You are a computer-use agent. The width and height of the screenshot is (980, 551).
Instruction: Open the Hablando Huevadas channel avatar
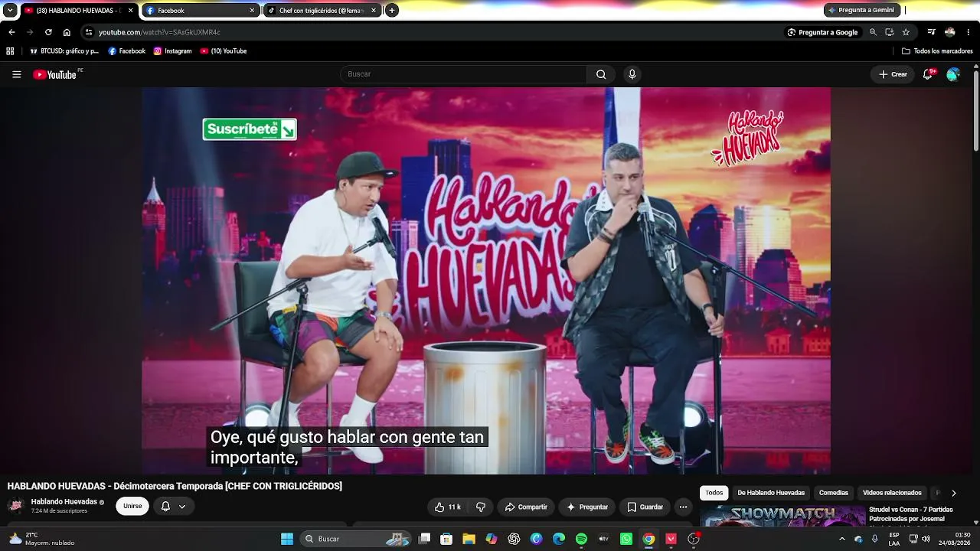(16, 506)
